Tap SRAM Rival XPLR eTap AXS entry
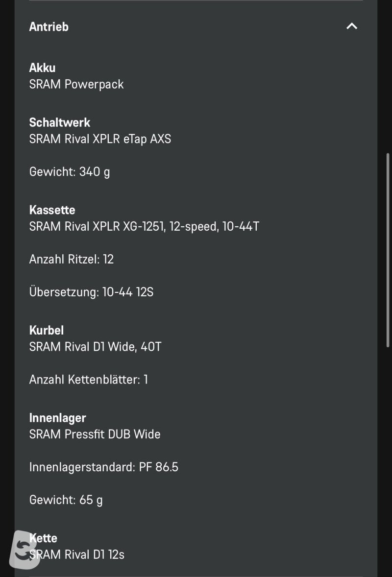This screenshot has width=392, height=577. point(100,139)
